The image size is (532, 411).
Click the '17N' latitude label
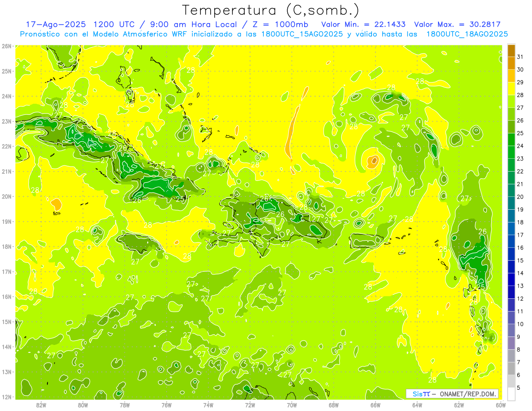click(x=6, y=271)
